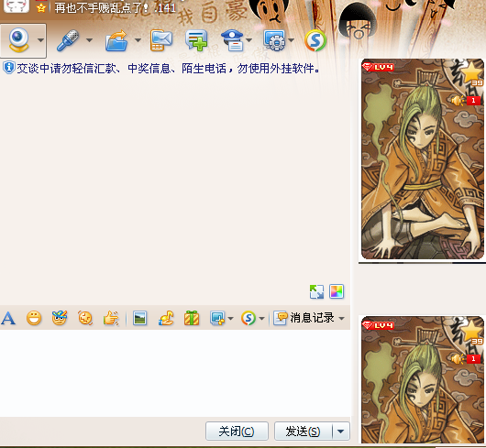The width and height of the screenshot is (486, 448).
Task: Expand 消息记录 dropdown arrow
Action: [341, 318]
